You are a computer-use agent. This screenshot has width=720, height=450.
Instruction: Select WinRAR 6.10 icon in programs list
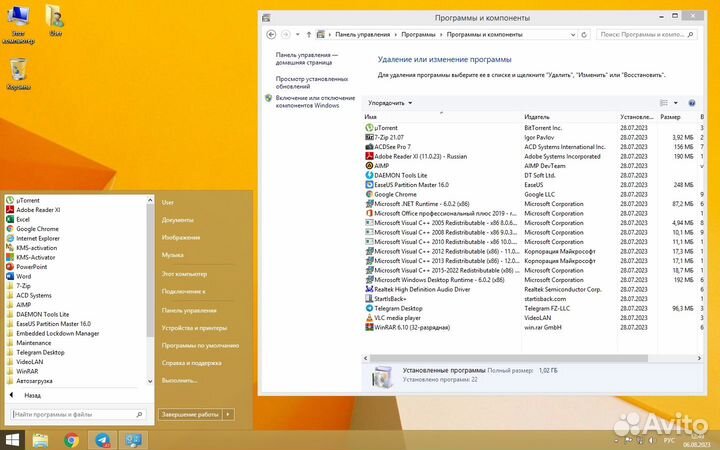point(369,327)
